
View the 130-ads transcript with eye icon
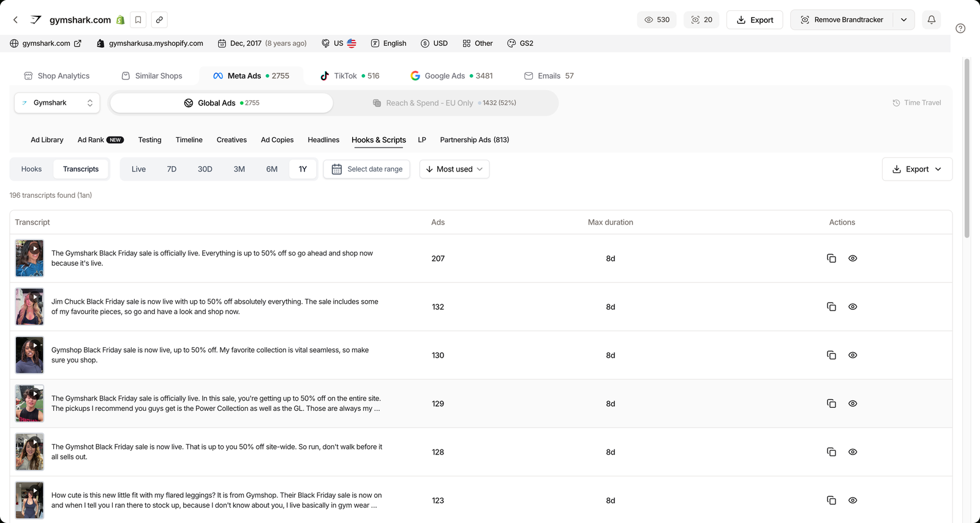tap(853, 355)
